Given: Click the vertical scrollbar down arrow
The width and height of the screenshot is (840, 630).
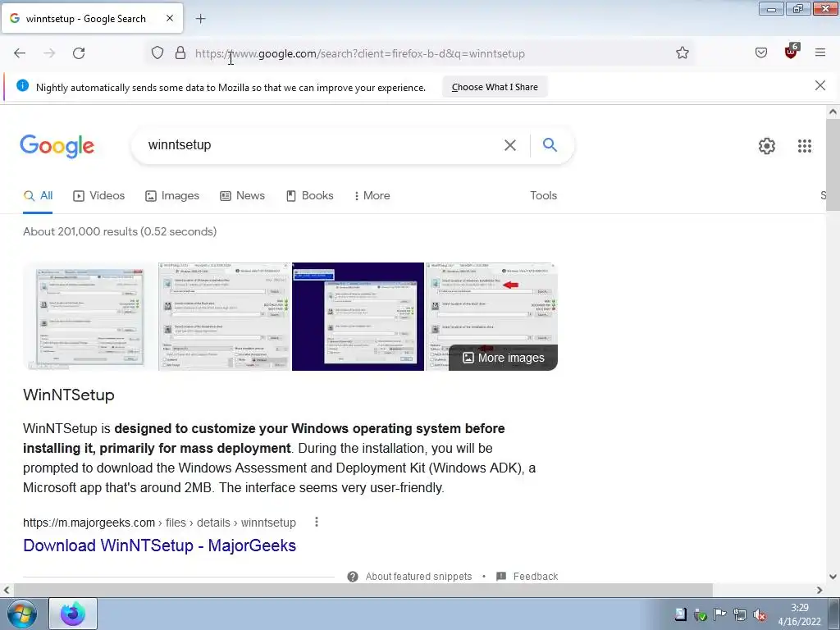Looking at the screenshot, I should pyautogui.click(x=833, y=577).
